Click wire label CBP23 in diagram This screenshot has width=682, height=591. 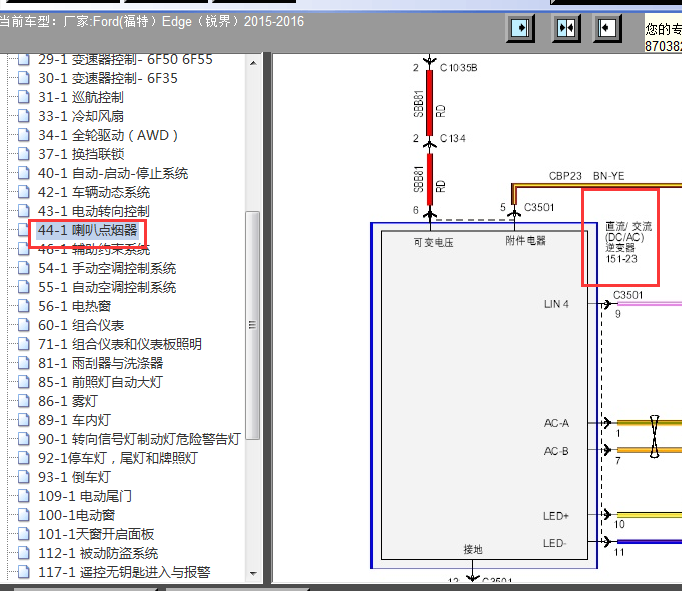(565, 176)
